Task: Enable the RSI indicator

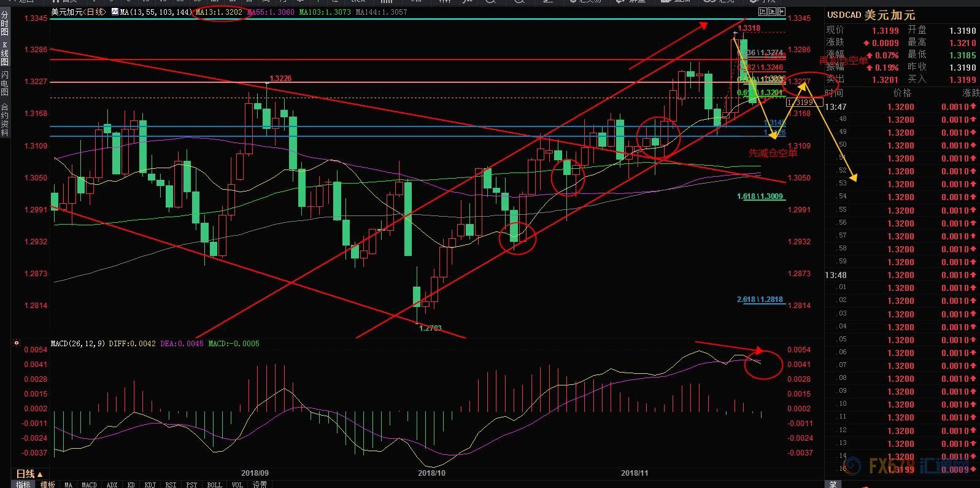Action: coord(171,484)
